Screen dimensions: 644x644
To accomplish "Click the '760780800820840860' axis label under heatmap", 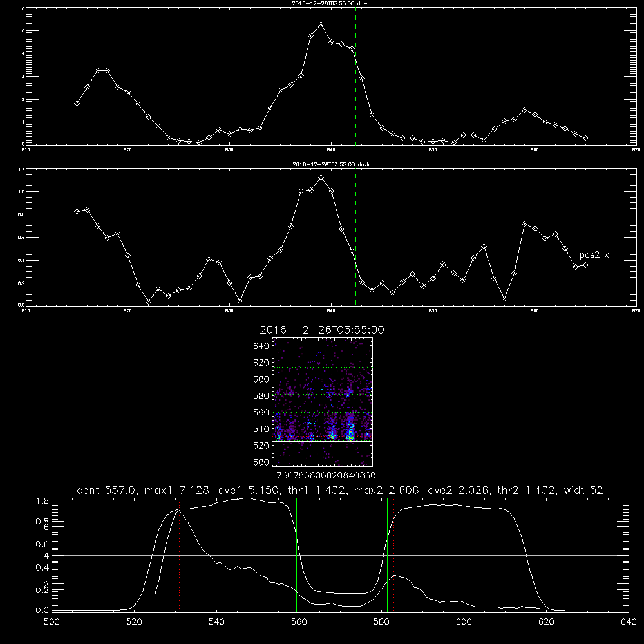I will pyautogui.click(x=327, y=476).
